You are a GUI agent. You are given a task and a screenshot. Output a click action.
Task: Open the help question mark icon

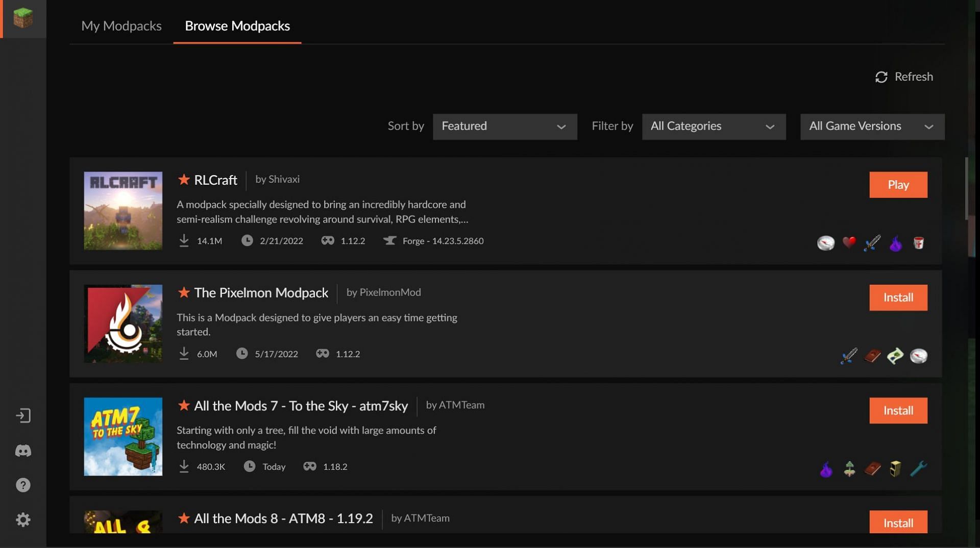click(23, 485)
